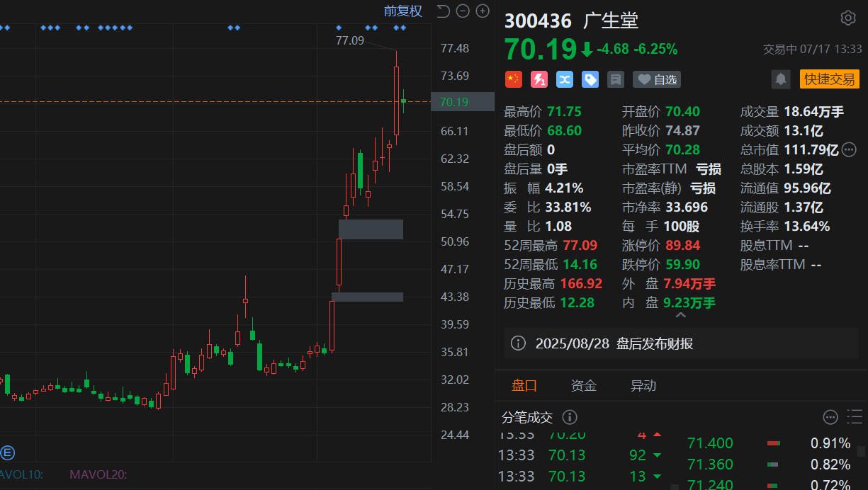868x490 pixels.
Task: Click the circled E event marker
Action: [x=8, y=452]
